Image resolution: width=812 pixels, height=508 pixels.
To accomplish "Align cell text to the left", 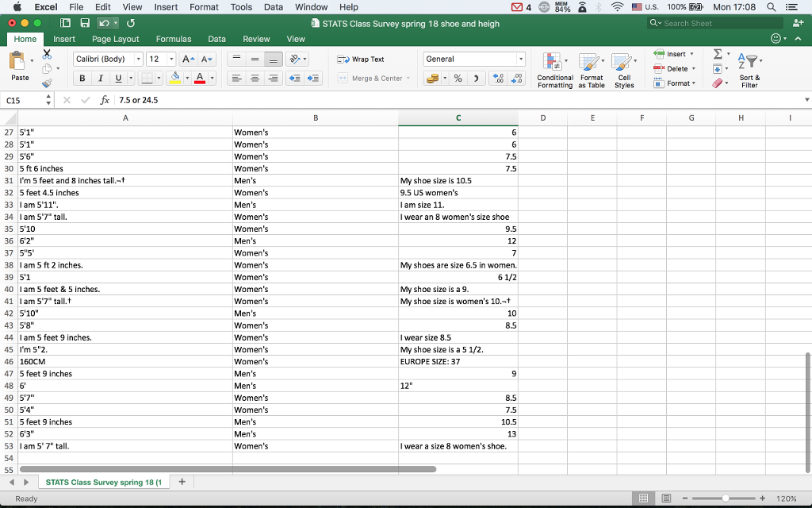I will (x=236, y=79).
